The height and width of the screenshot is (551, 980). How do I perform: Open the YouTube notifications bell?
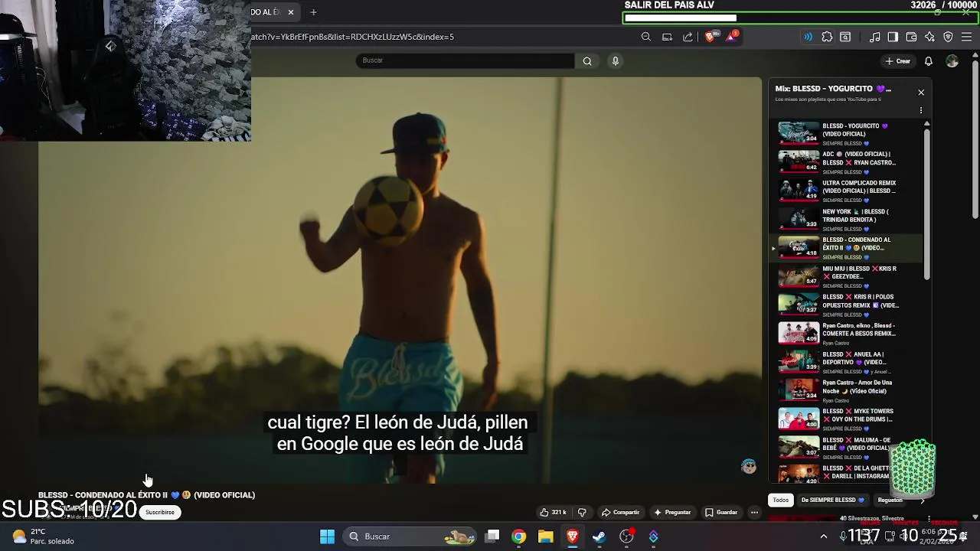(928, 61)
